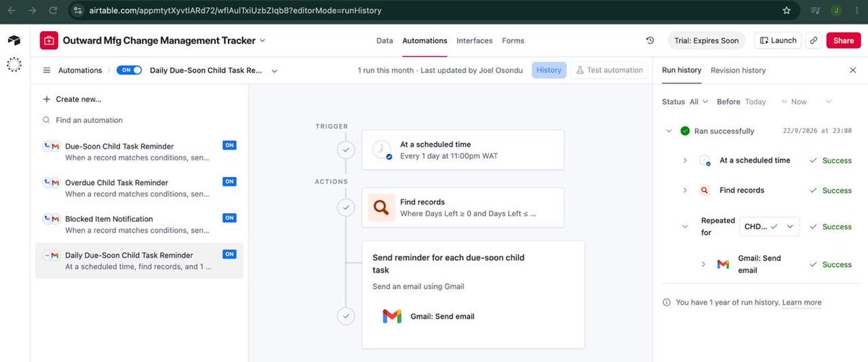Image resolution: width=868 pixels, height=362 pixels.
Task: Open the automation name dropdown chevron
Action: coord(275,70)
